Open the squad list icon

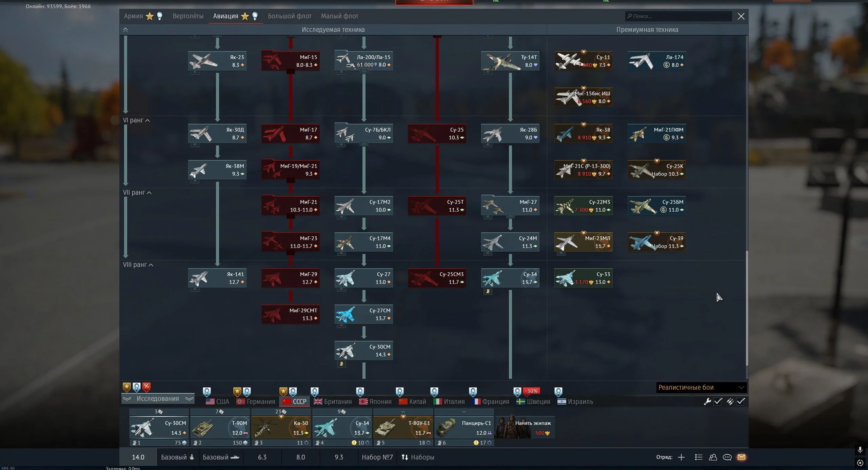pyautogui.click(x=698, y=457)
